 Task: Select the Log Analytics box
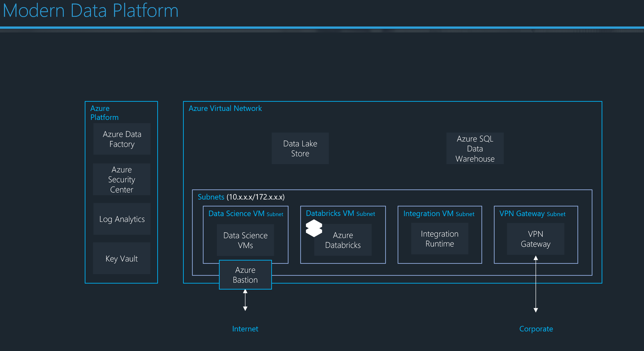pyautogui.click(x=122, y=219)
